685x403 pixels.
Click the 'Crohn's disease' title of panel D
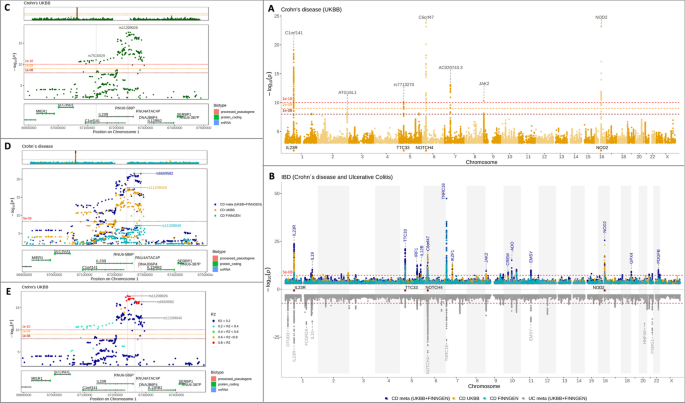38,146
